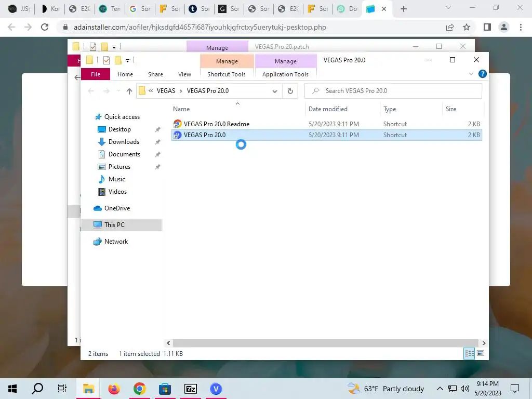Open the View ribbon tab
The image size is (532, 399).
tap(184, 74)
